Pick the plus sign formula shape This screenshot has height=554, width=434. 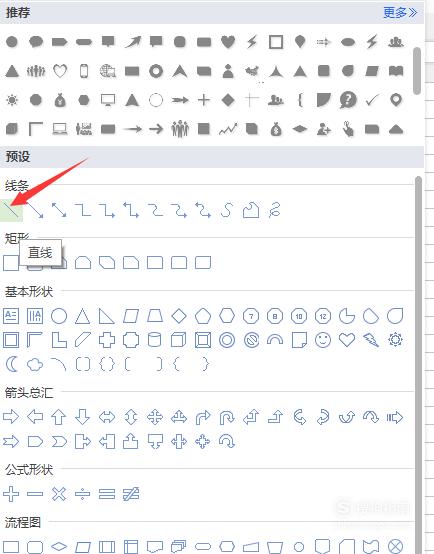click(11, 494)
